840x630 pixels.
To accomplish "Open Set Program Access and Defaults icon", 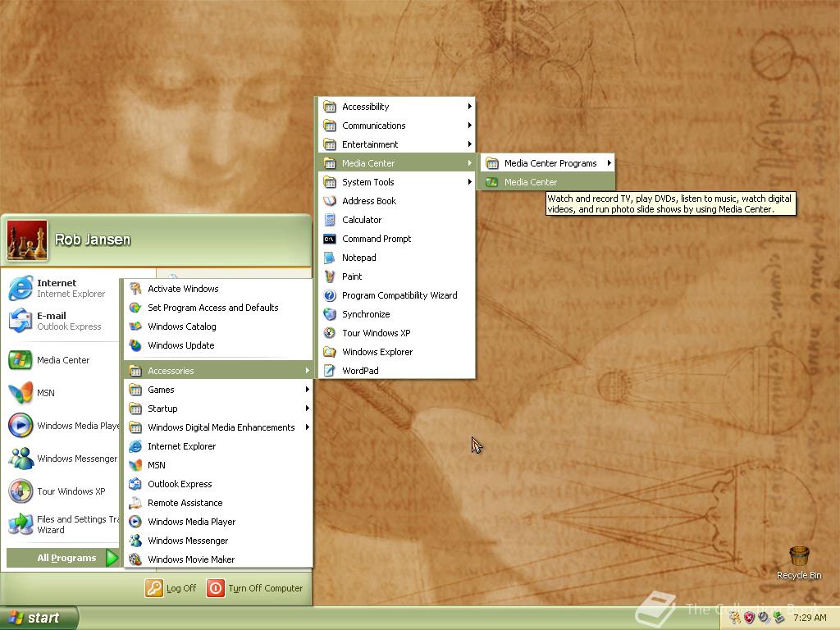I will 135,308.
